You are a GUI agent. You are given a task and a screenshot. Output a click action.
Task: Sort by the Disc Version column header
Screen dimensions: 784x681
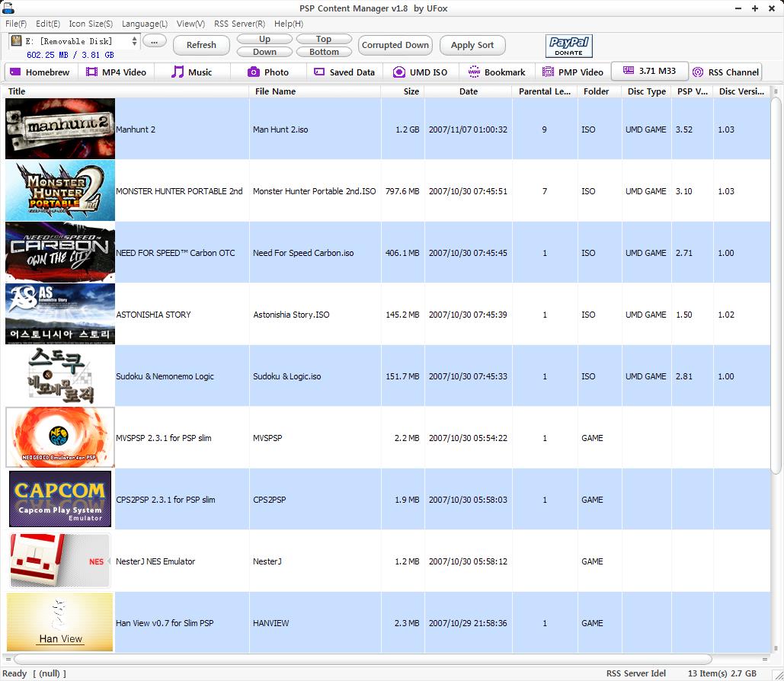741,91
